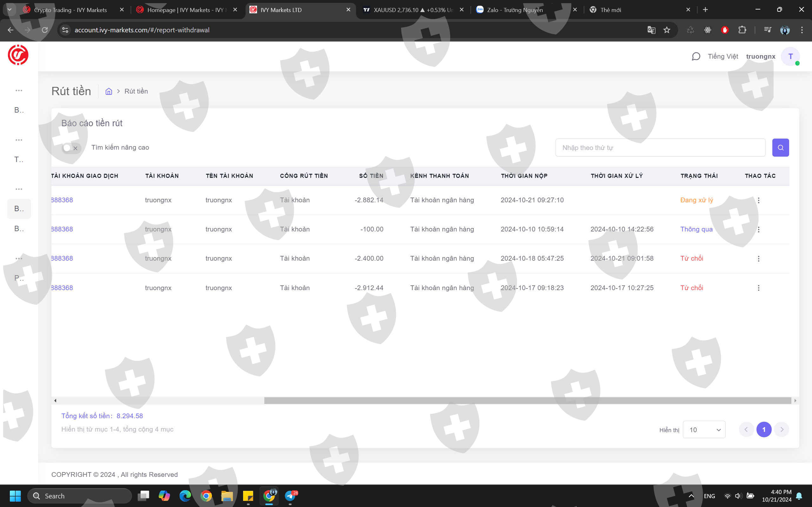The height and width of the screenshot is (507, 812).
Task: Open actions menu for the Thông qua row
Action: tap(758, 229)
